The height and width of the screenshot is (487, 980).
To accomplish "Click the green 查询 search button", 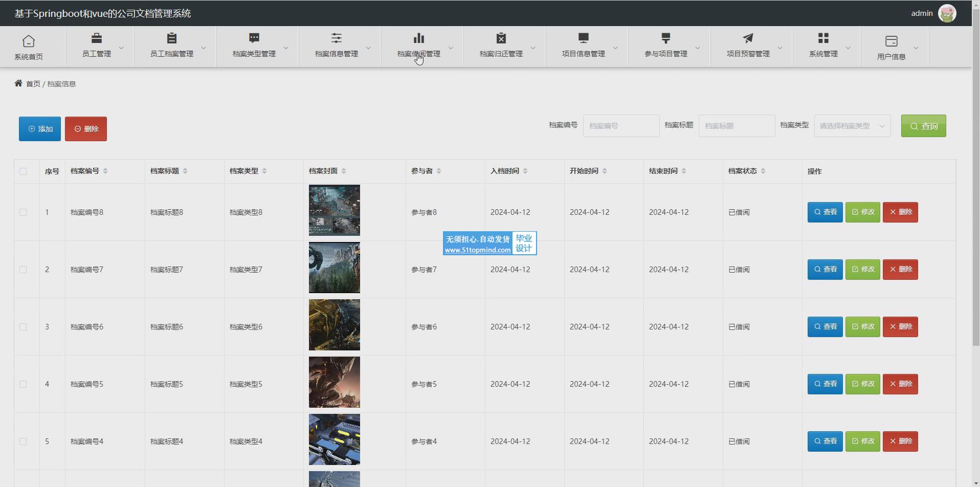I will pos(924,126).
